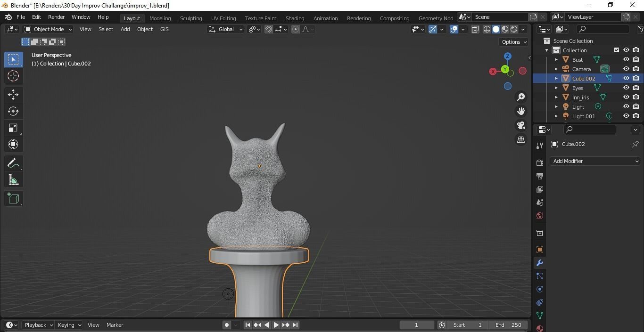Toggle X-ray mode

(x=475, y=29)
